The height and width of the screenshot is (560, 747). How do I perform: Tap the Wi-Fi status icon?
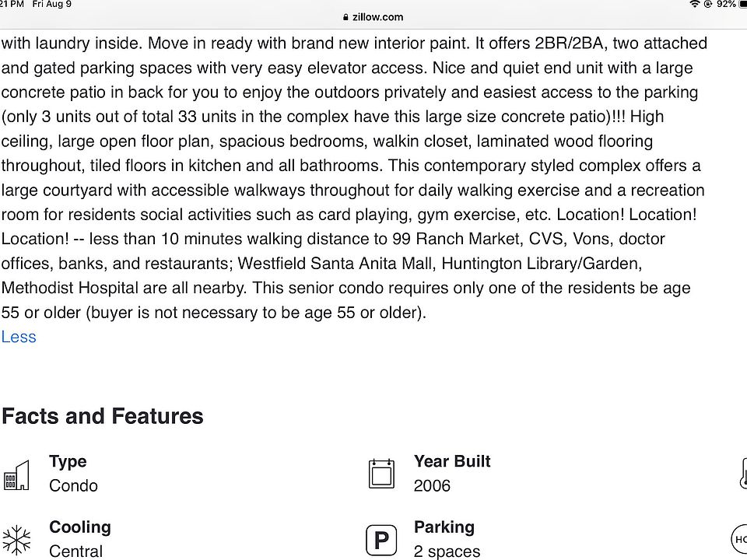(x=694, y=5)
